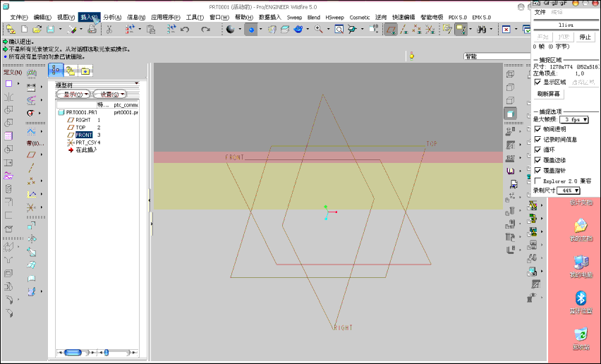The width and height of the screenshot is (601, 364).
Task: Click the datum coordinate system tool icon
Action: [x=32, y=207]
